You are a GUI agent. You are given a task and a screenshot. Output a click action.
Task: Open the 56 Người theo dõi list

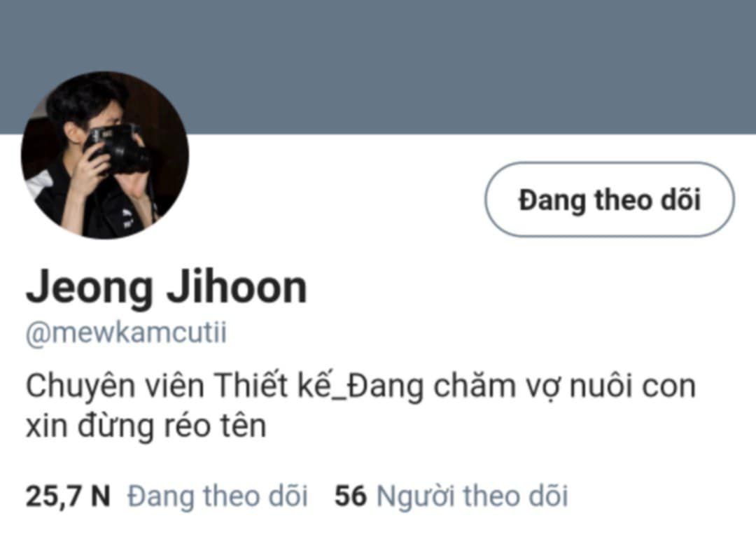451,496
